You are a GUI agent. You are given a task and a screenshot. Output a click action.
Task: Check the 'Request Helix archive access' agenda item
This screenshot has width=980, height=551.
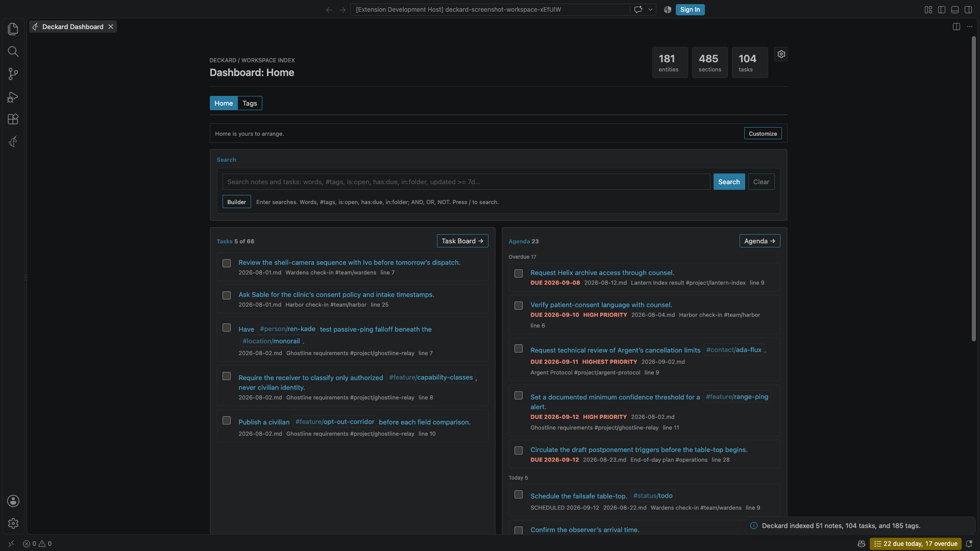(x=519, y=273)
